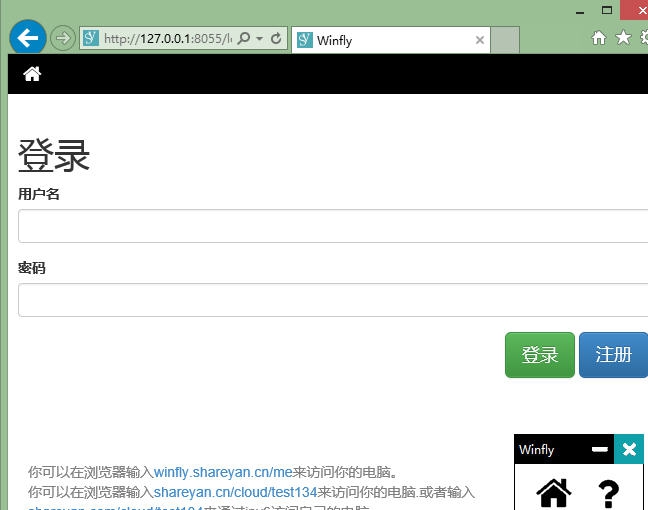648x510 pixels.
Task: Click the 用户名 username input field
Action: tap(333, 226)
